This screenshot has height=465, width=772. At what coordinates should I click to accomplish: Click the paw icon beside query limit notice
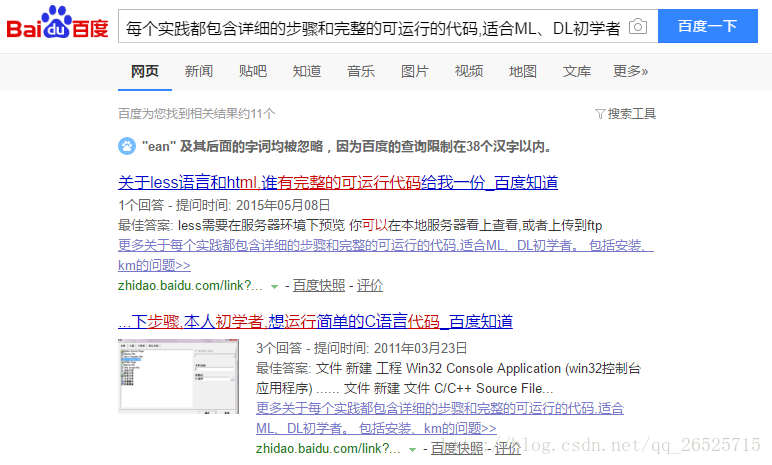127,146
